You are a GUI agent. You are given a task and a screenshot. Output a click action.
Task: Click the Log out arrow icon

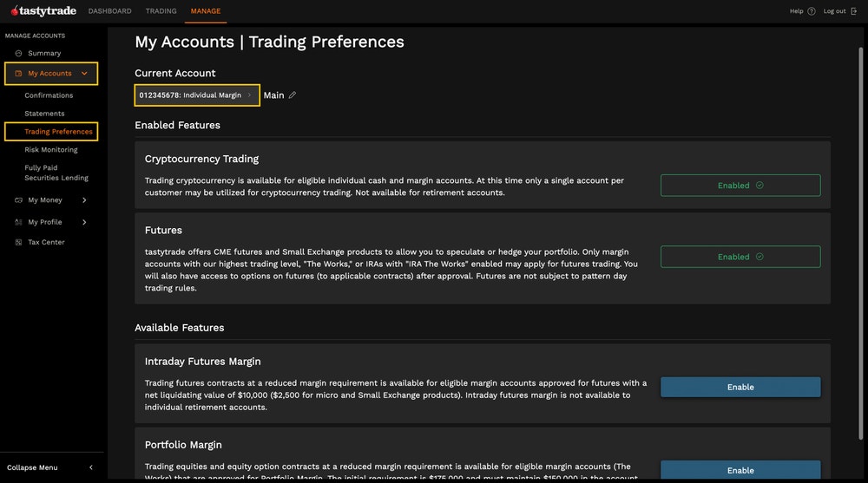pos(853,11)
